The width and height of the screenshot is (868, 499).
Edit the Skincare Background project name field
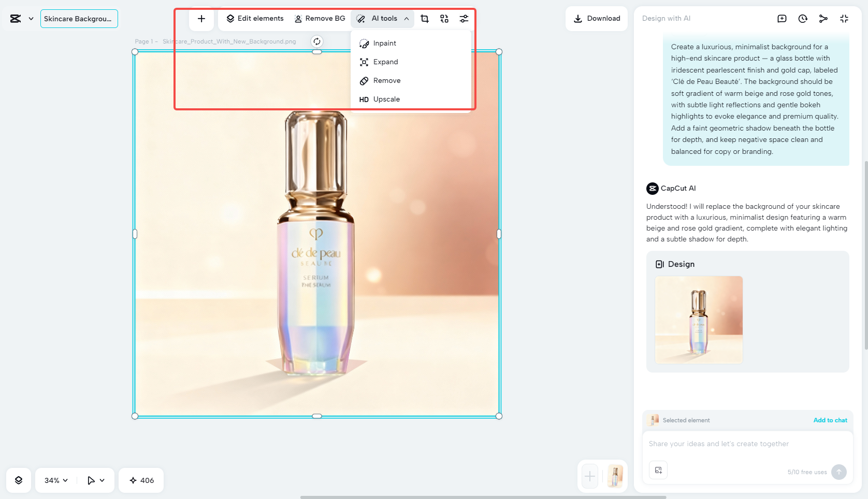(x=79, y=19)
